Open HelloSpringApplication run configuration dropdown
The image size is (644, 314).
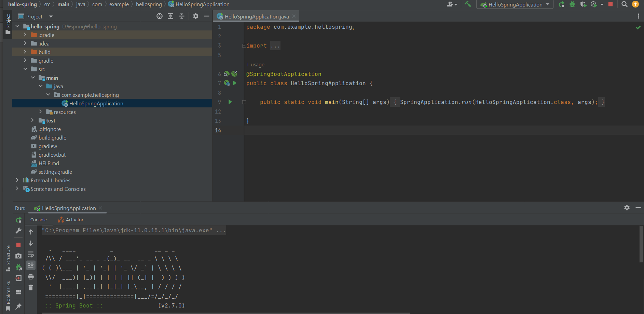[x=515, y=4]
